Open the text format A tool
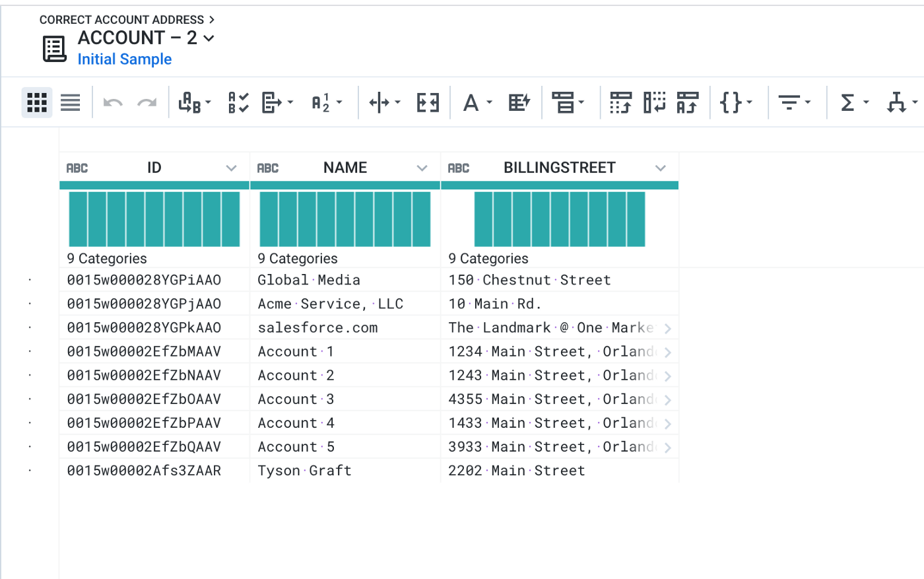 (x=477, y=102)
